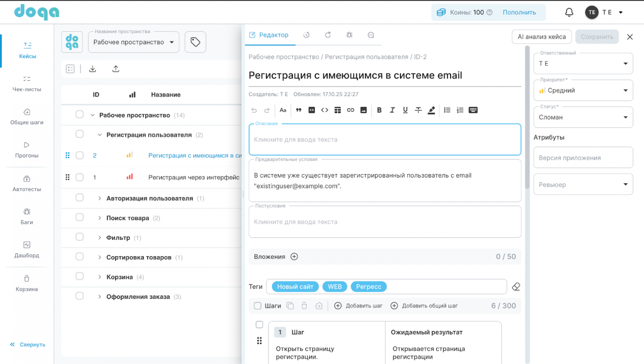644x364 pixels.
Task: Insert a link using the toolbar icon
Action: (350, 110)
